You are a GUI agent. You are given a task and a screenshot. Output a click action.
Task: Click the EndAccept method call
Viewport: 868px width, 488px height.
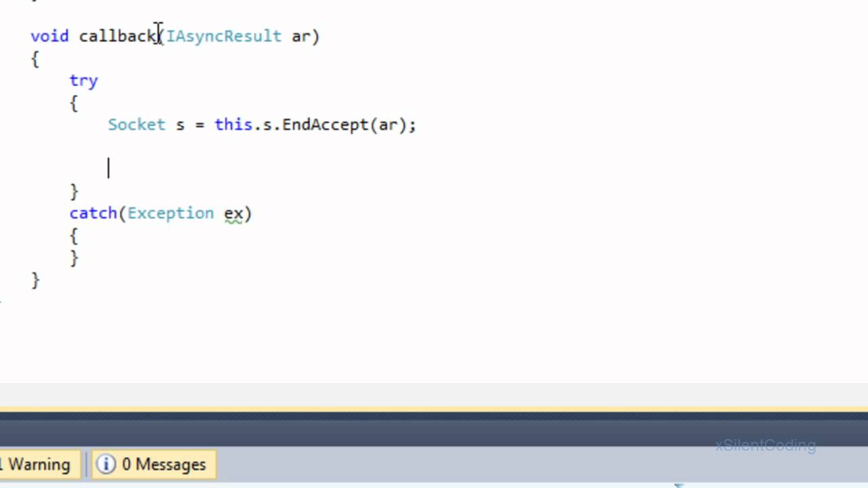pos(325,125)
